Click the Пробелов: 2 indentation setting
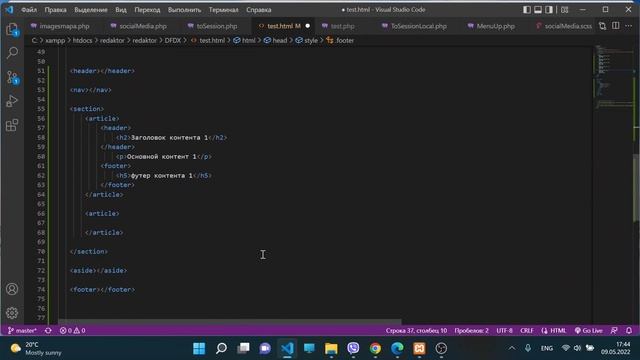The image size is (640, 360). tap(471, 331)
